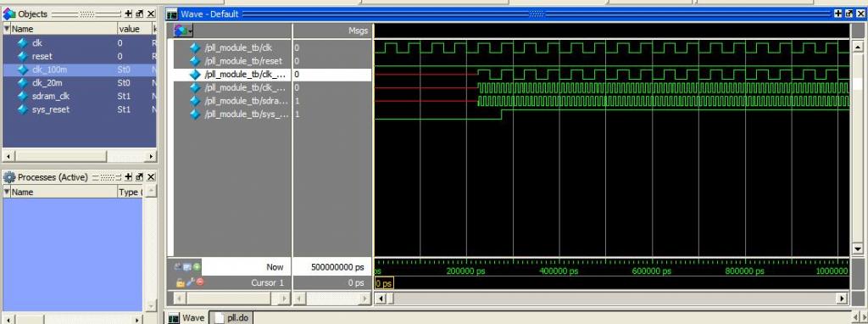Click St1 value of sdram_clk in Objects

124,96
